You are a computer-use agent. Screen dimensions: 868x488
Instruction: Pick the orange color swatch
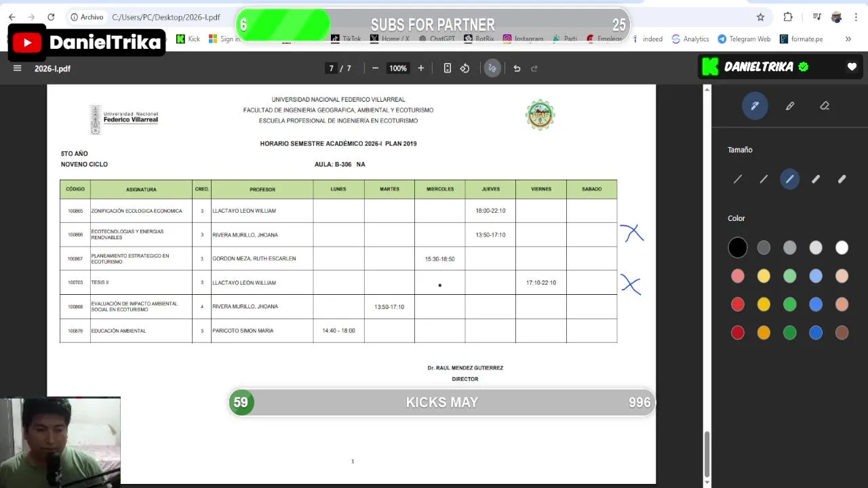pos(764,333)
